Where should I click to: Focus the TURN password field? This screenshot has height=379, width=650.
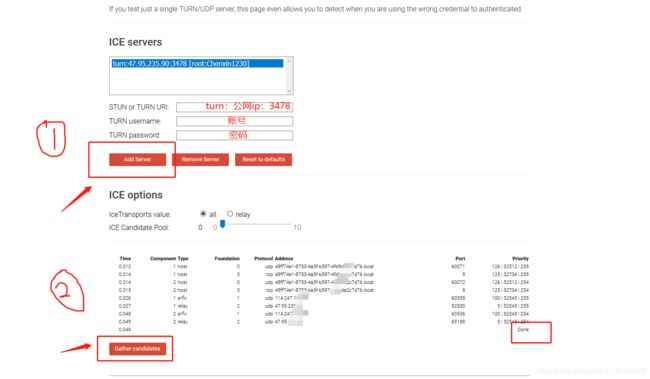(x=234, y=135)
